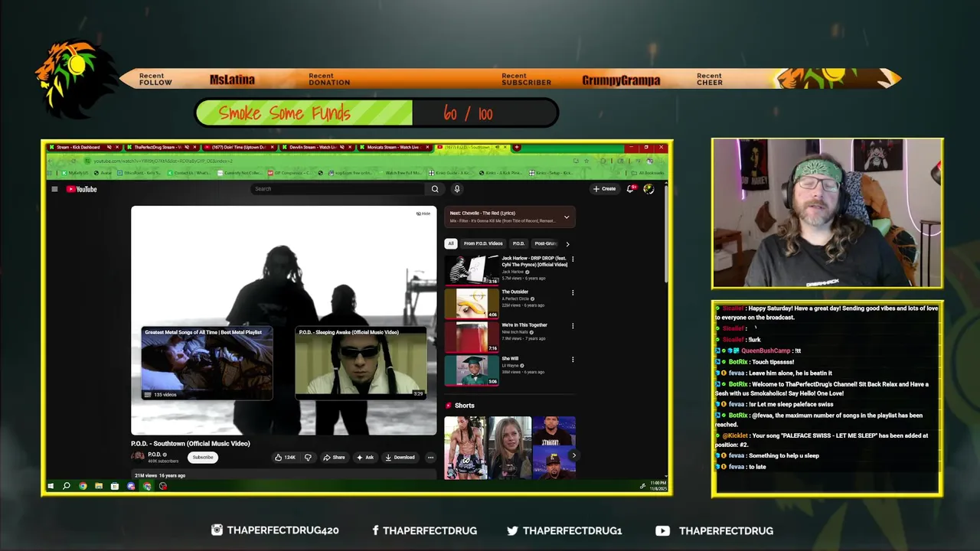Select From P.O.D. Videos chip
The width and height of the screenshot is (980, 551).
[483, 243]
